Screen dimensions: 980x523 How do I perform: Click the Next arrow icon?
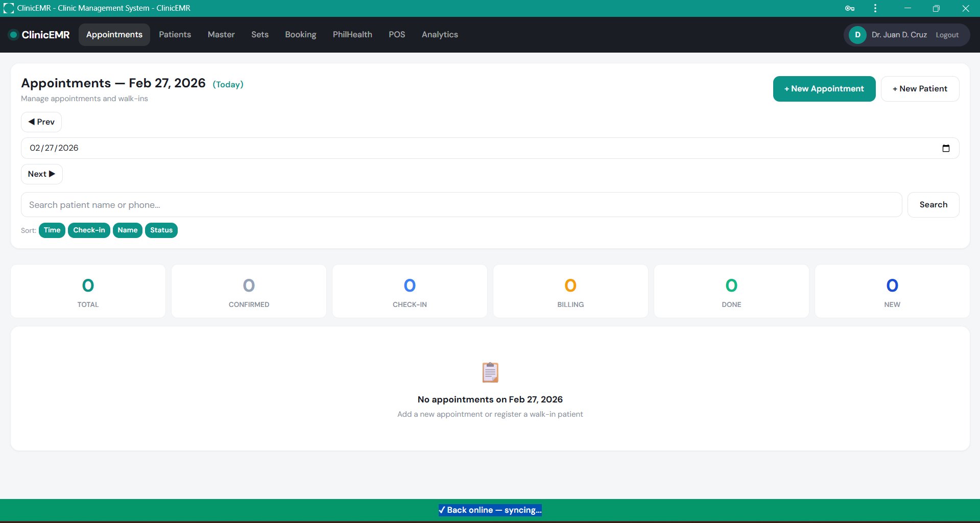tap(52, 174)
